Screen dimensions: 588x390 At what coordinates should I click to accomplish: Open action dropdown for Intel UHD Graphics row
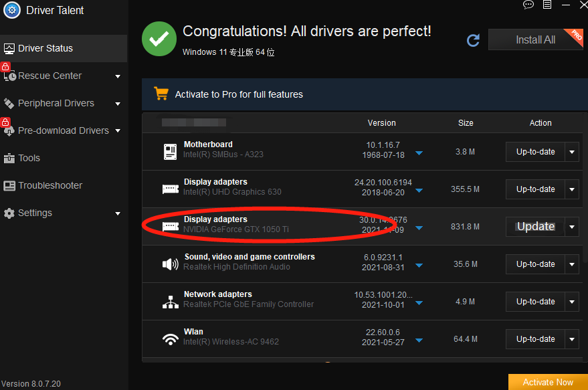572,189
